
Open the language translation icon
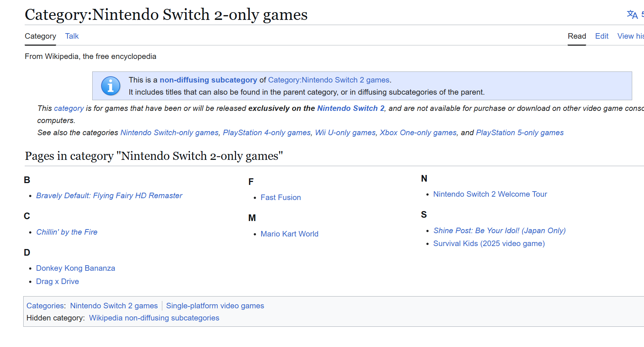point(632,14)
